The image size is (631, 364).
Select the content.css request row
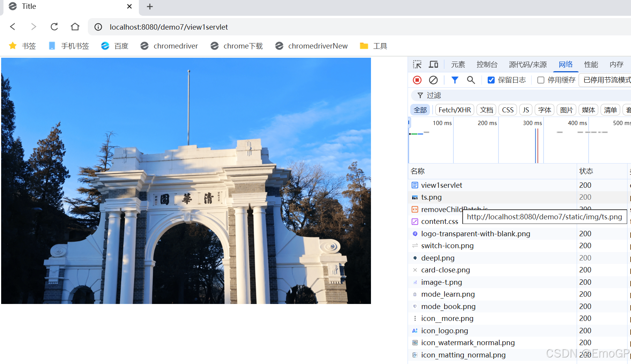(x=435, y=222)
